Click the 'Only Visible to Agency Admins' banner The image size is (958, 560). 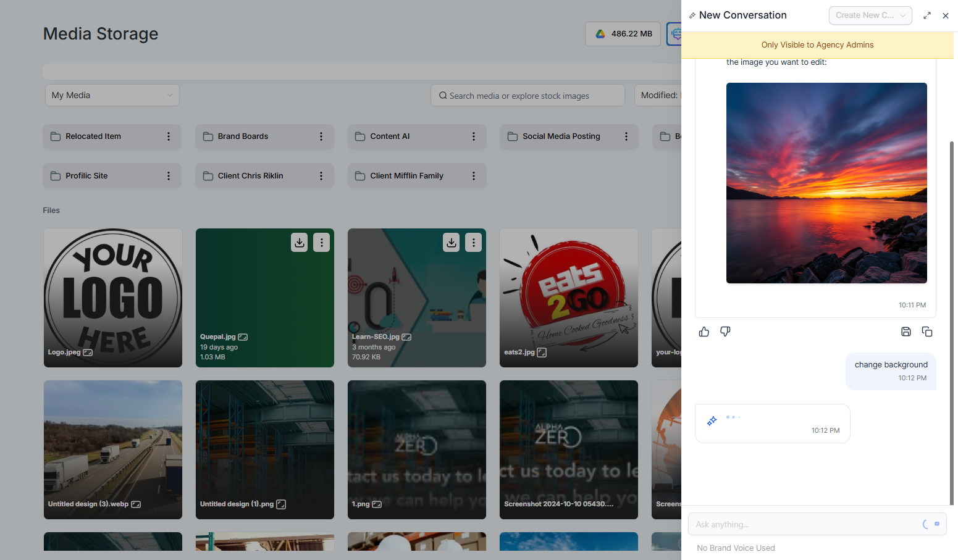click(x=817, y=45)
